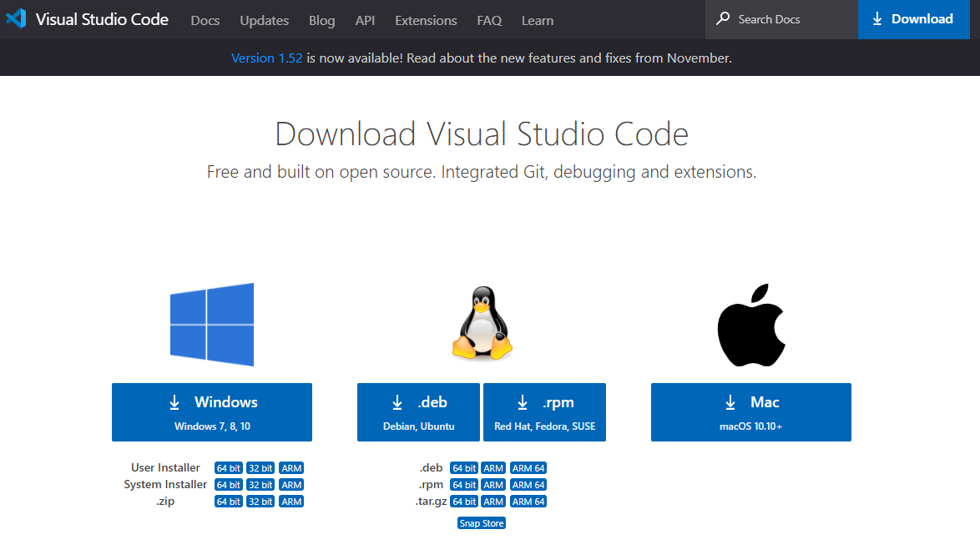980x560 pixels.
Task: Open the Docs menu item
Action: [205, 21]
